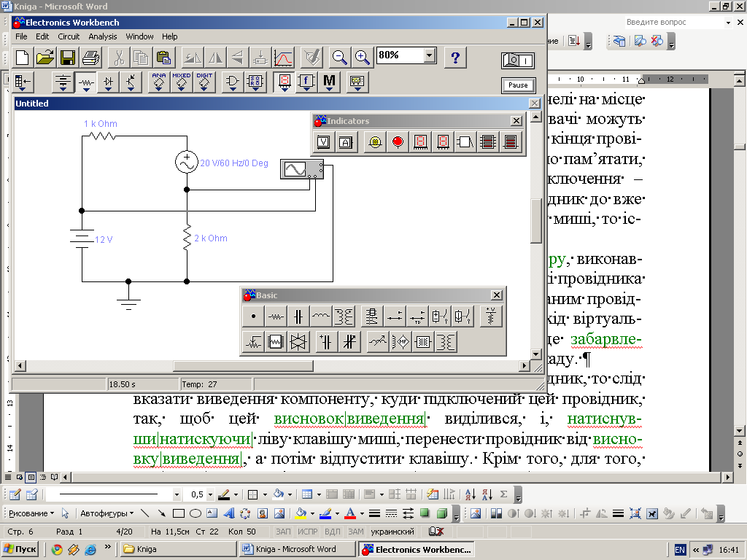Pick the inductor in Basic palette
This screenshot has width=747, height=560.
321,316
